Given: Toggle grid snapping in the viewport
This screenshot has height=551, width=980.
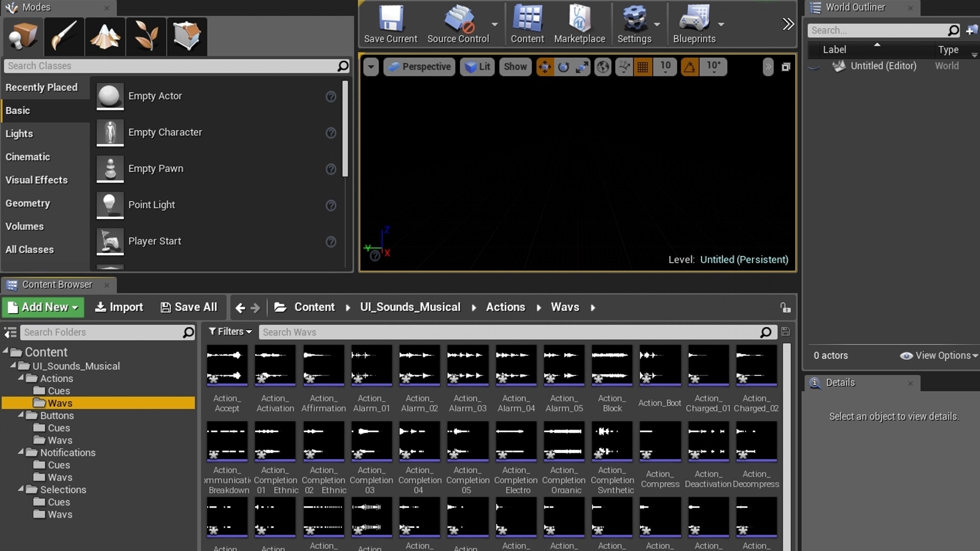Looking at the screenshot, I should pos(643,66).
